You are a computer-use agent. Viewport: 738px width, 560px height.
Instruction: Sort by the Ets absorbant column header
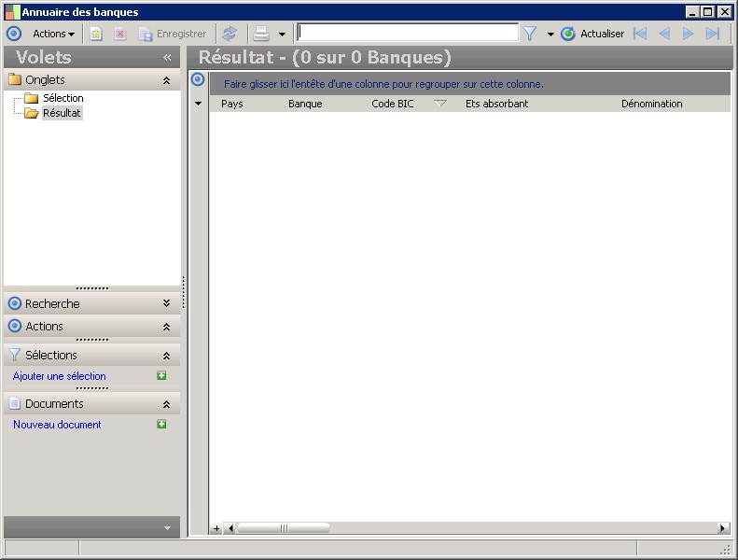click(x=497, y=104)
